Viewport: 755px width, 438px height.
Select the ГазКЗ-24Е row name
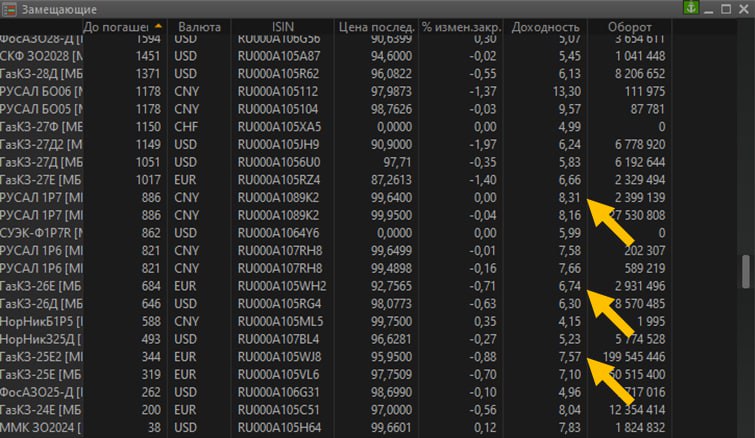[x=41, y=410]
